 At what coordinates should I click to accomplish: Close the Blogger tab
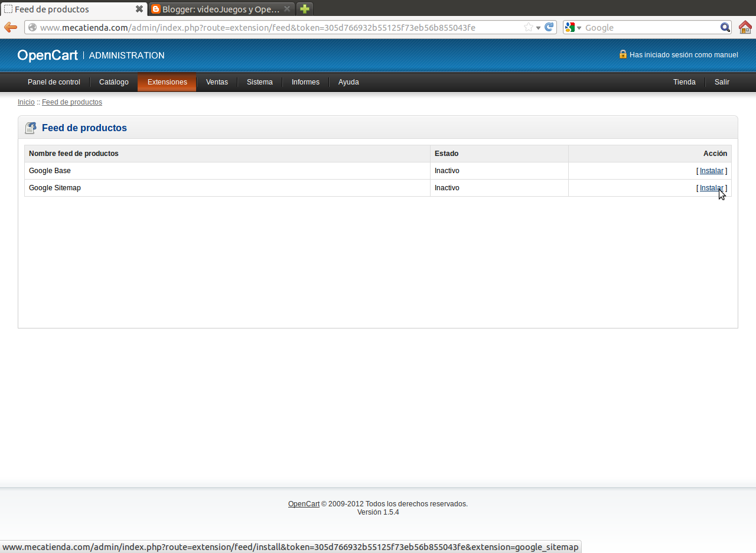pos(287,9)
